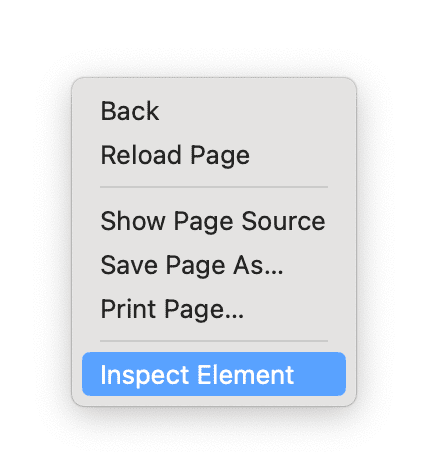Click the highlighted Inspect Element item
Screen dimensions: 422x472
pos(214,374)
